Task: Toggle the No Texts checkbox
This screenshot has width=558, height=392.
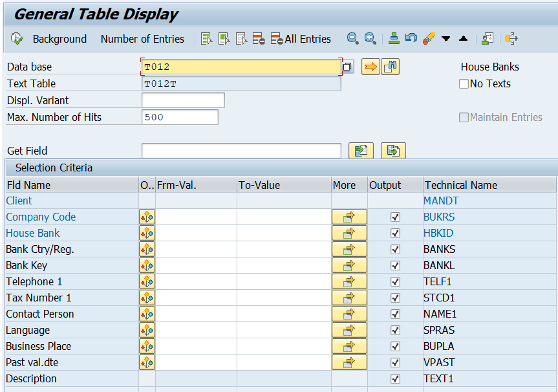Action: [464, 83]
